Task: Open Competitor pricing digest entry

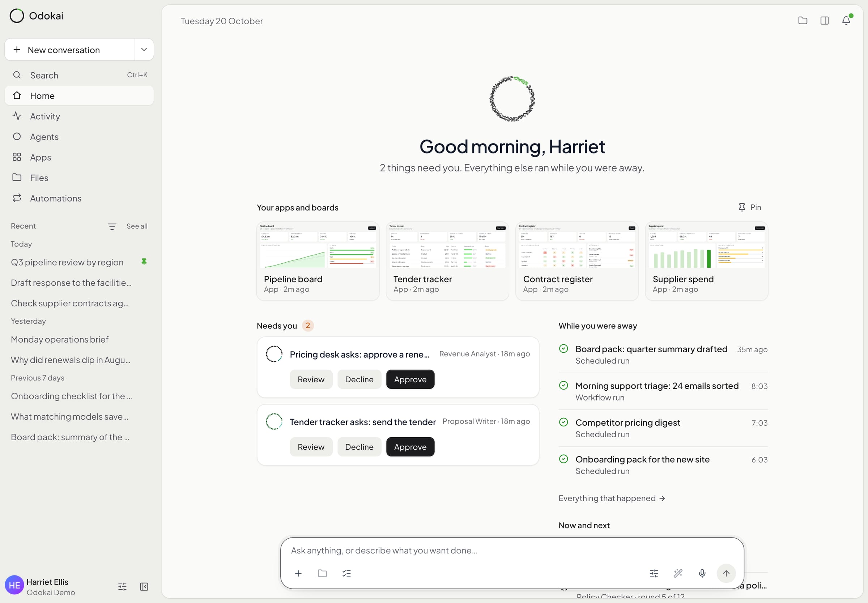Action: [663, 428]
